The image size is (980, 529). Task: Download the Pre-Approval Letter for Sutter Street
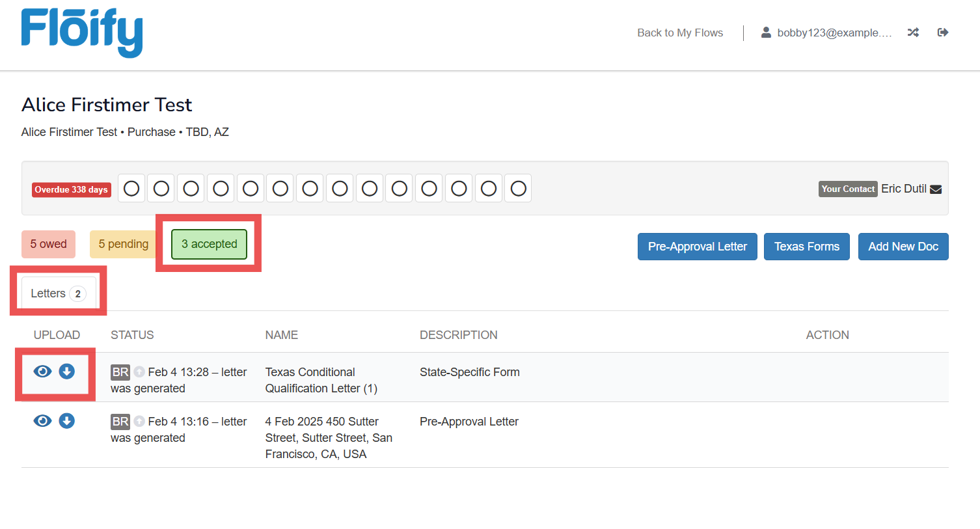coord(67,421)
